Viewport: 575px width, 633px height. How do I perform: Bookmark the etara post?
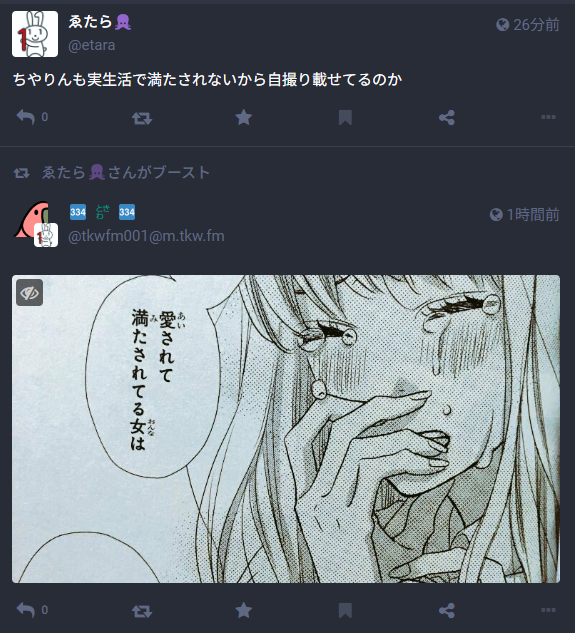[345, 118]
